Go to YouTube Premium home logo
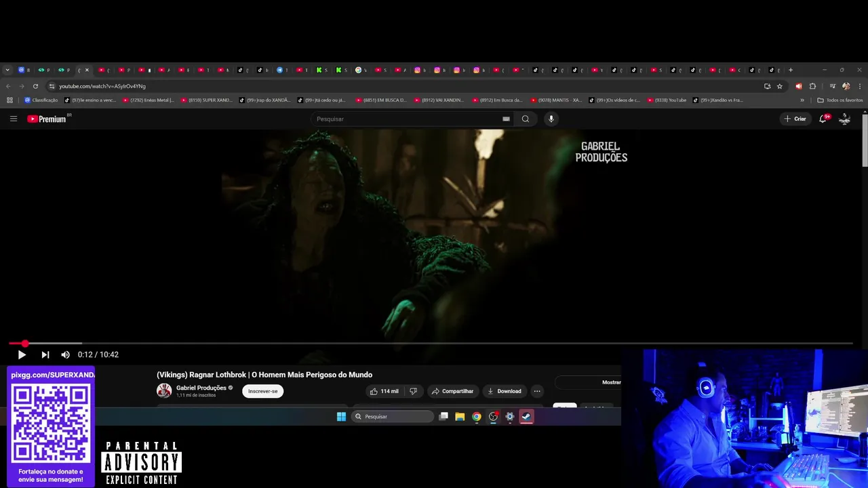868x488 pixels. coord(47,119)
